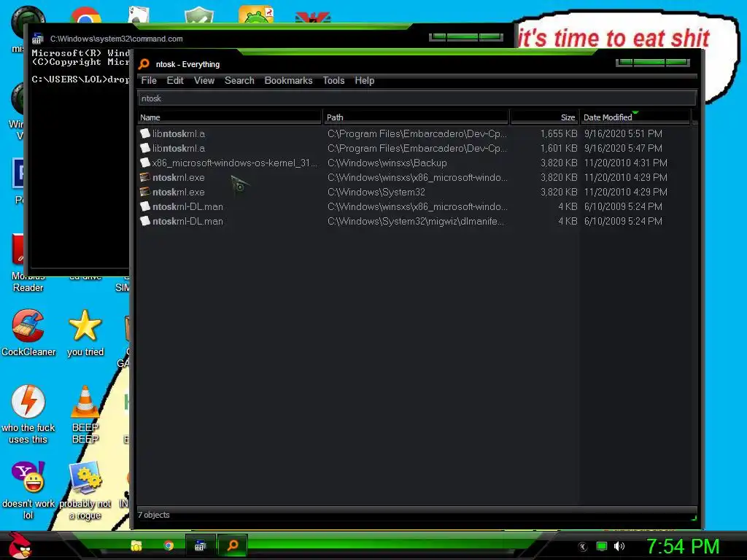Click the volume speaker tray icon
Viewport: 747px width, 560px height.
pos(619,546)
